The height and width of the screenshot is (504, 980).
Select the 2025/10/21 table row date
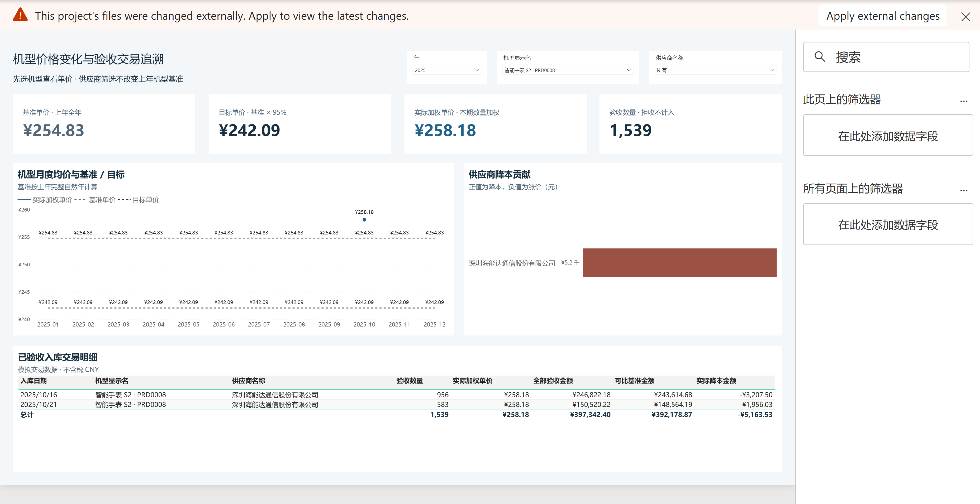point(39,404)
